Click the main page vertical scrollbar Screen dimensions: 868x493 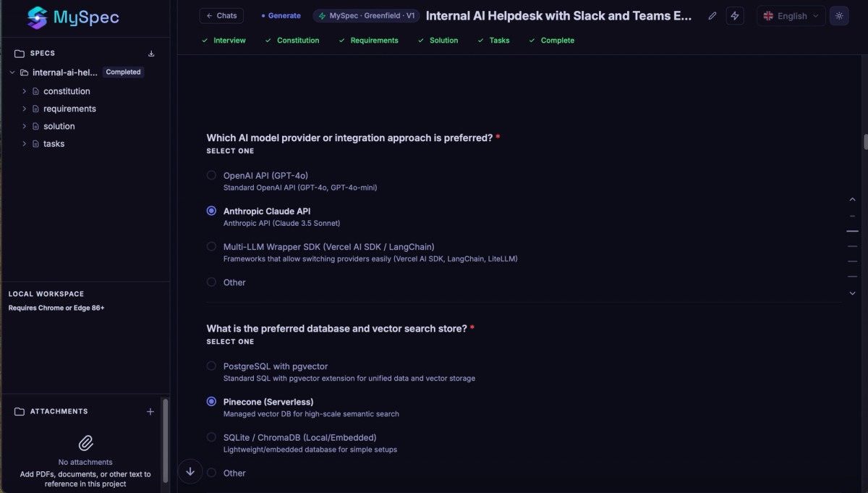tap(865, 141)
